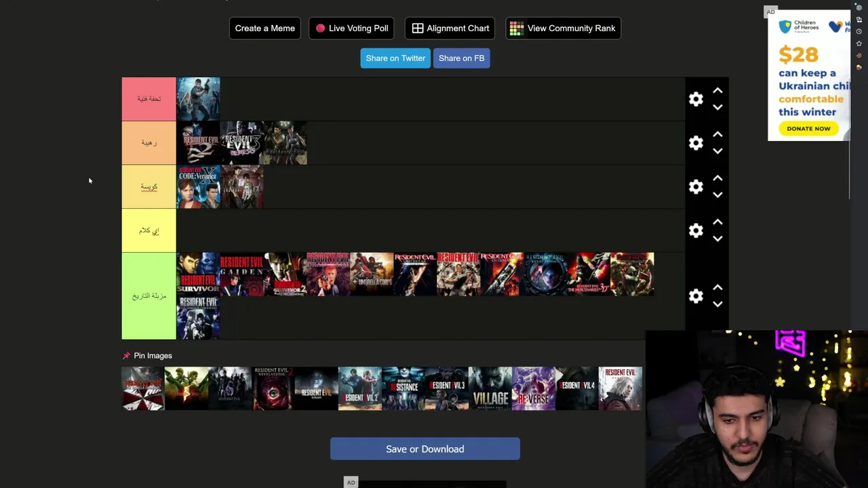Select the Revelations 2 cover in unranked pool
This screenshot has height=488, width=868.
273,389
